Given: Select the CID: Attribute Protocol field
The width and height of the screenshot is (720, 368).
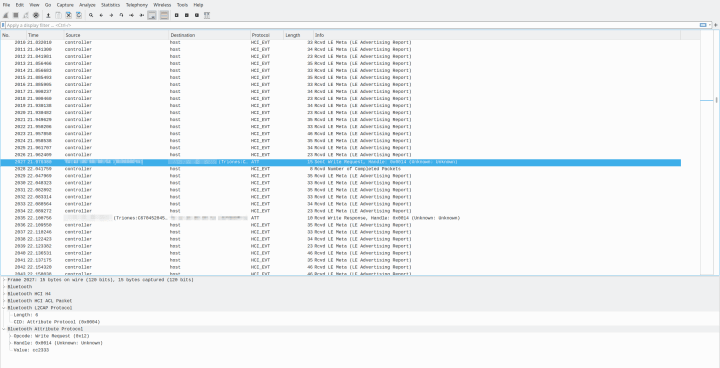Looking at the screenshot, I should pos(57,322).
